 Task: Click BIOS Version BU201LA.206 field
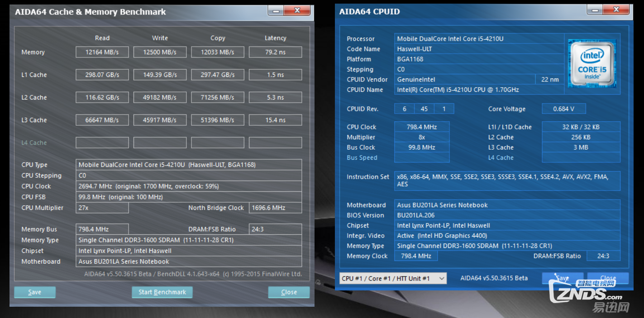click(507, 215)
